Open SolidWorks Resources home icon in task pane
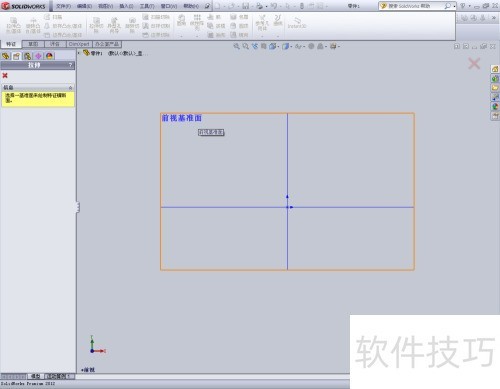Viewport: 500px width, 389px height. tap(495, 69)
